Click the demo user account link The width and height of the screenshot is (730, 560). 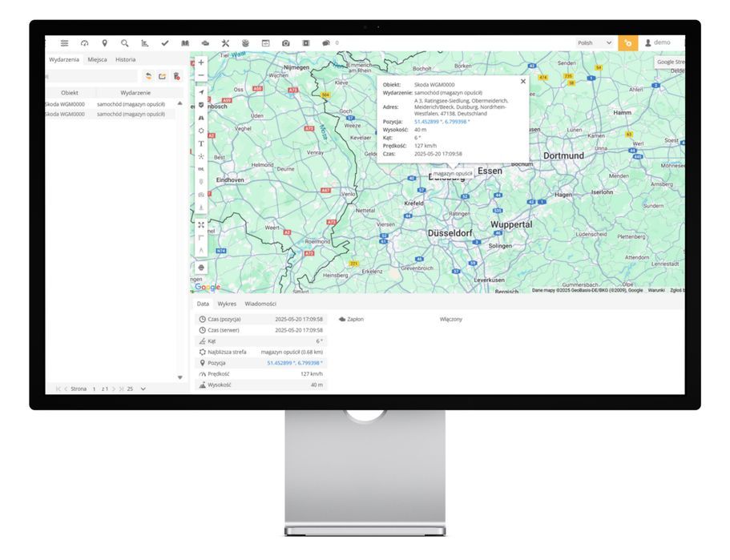pyautogui.click(x=657, y=42)
